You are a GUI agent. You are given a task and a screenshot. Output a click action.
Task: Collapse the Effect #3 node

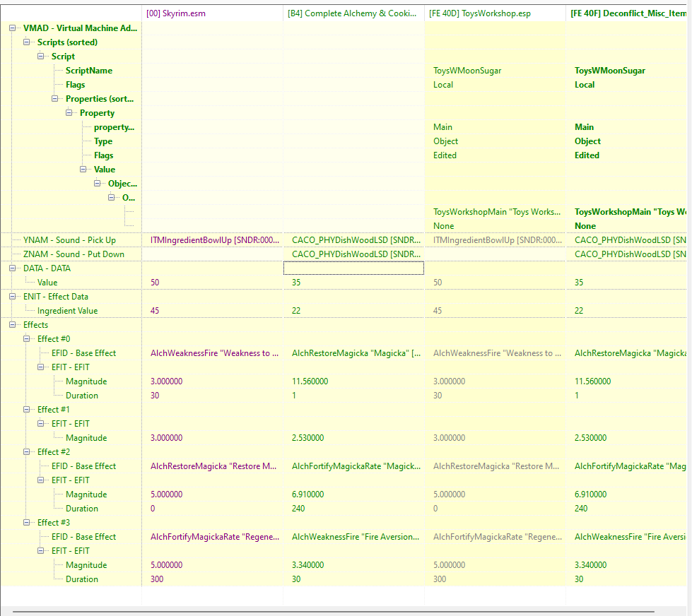click(26, 522)
